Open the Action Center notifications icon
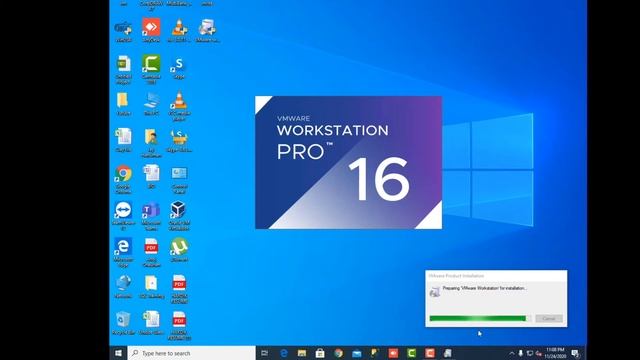Image resolution: width=640 pixels, height=360 pixels. (576, 353)
